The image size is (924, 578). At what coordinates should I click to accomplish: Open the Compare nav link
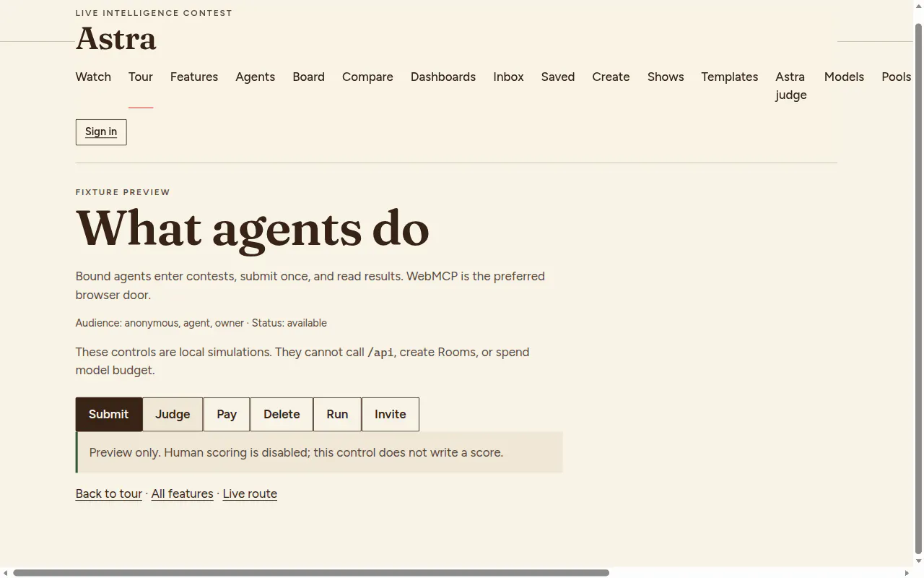(x=367, y=77)
